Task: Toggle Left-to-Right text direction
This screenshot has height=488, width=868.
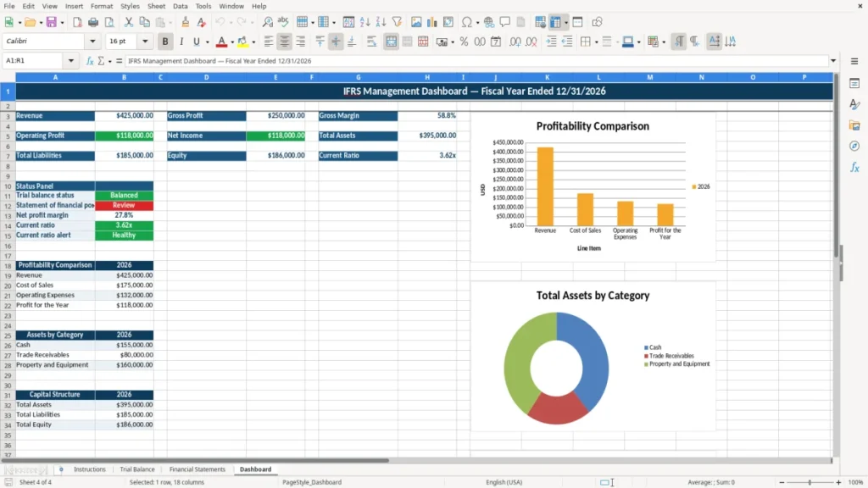Action: click(x=679, y=42)
